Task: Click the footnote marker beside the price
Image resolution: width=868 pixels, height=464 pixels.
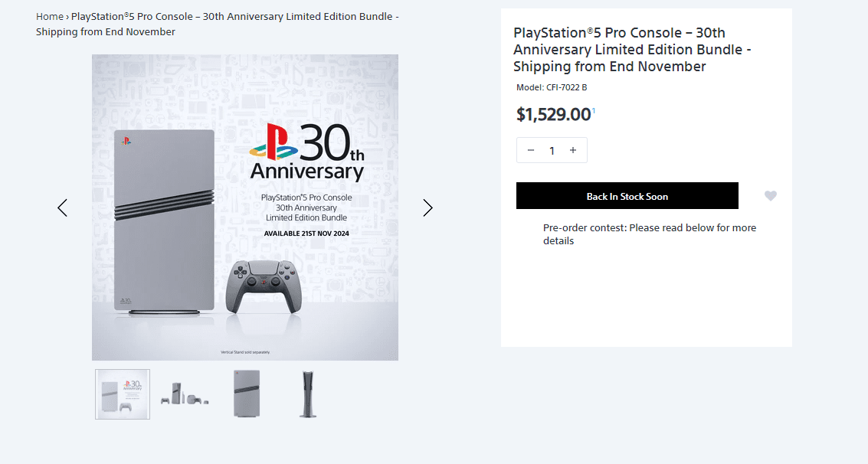Action: pyautogui.click(x=594, y=111)
